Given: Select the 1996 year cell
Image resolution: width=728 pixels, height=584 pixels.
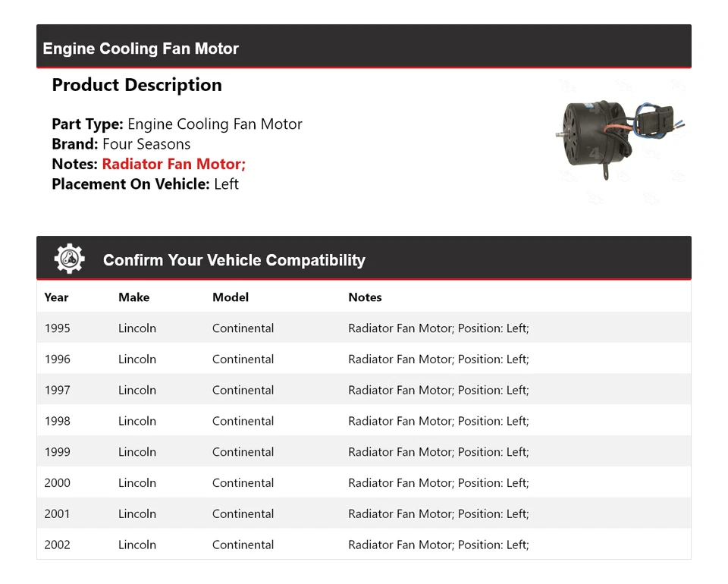Looking at the screenshot, I should click(x=57, y=360).
